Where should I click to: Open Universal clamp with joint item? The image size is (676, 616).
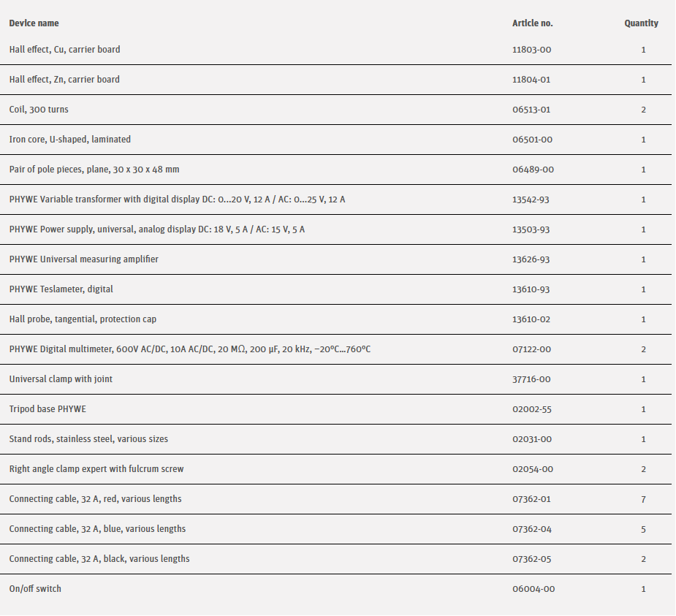point(61,379)
